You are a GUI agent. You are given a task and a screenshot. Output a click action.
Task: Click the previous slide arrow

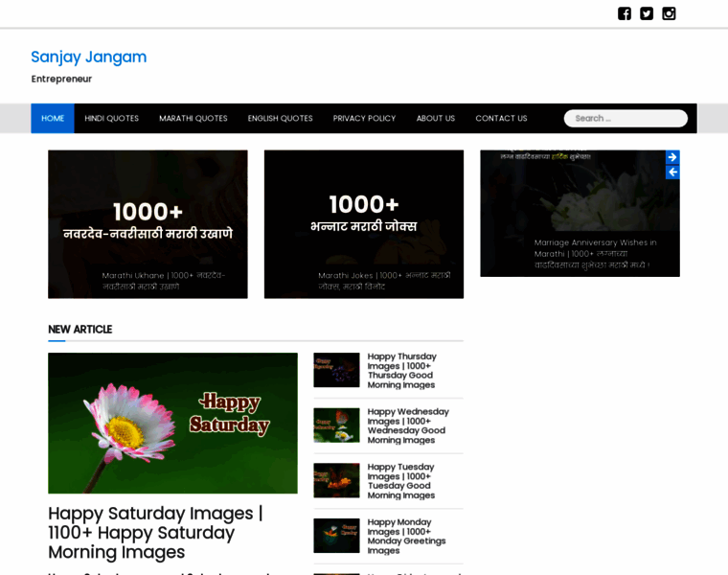(672, 172)
